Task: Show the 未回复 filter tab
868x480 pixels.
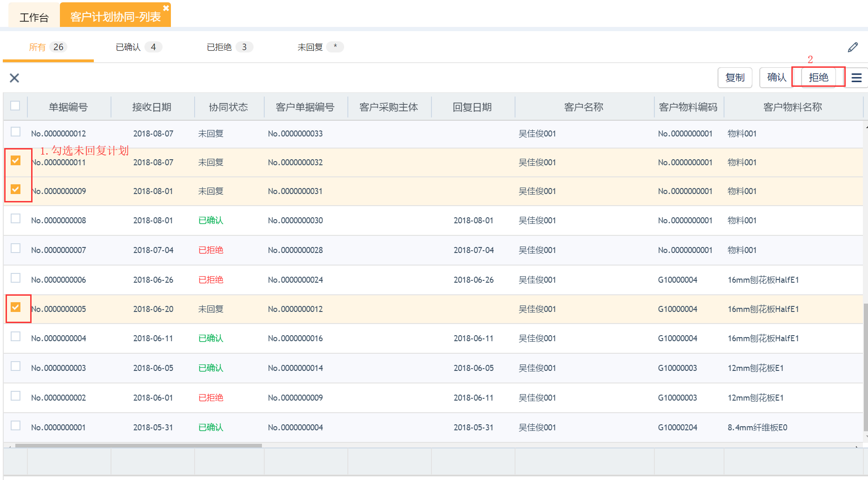Action: [x=320, y=47]
